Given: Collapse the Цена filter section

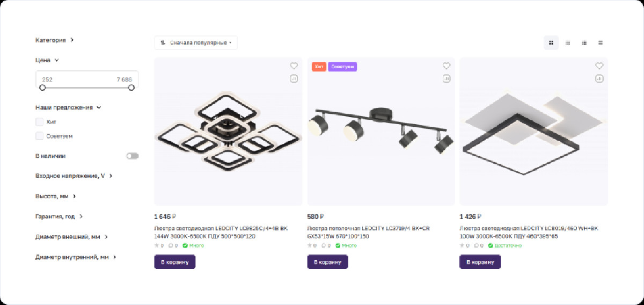Looking at the screenshot, I should (x=47, y=60).
